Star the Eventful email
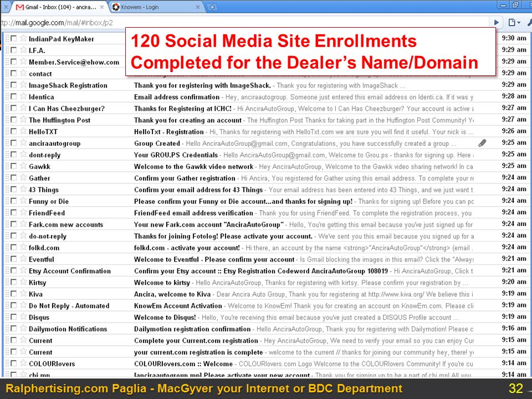The width and height of the screenshot is (532, 399). pos(23,259)
